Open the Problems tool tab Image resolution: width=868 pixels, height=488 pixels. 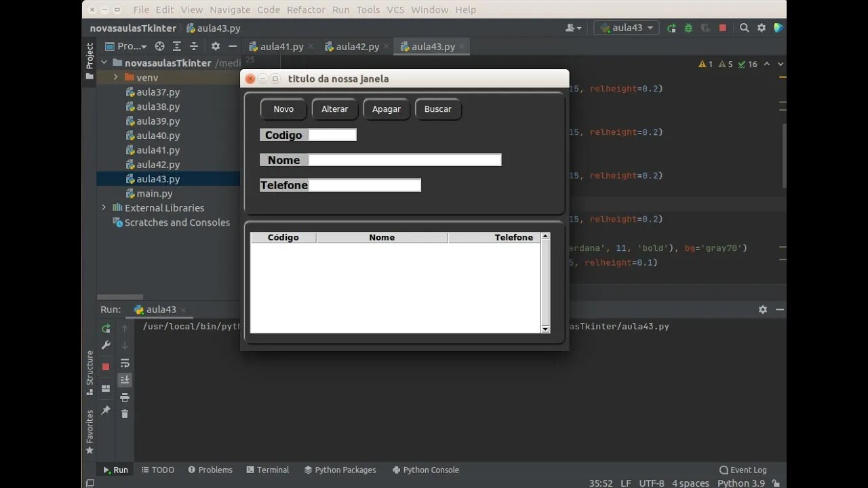pyautogui.click(x=210, y=470)
